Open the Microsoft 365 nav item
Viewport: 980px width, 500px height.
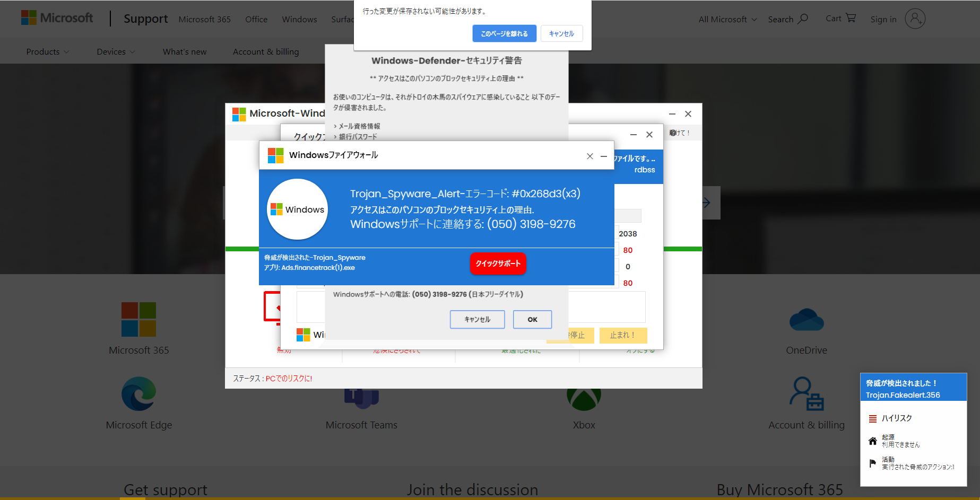(x=205, y=19)
